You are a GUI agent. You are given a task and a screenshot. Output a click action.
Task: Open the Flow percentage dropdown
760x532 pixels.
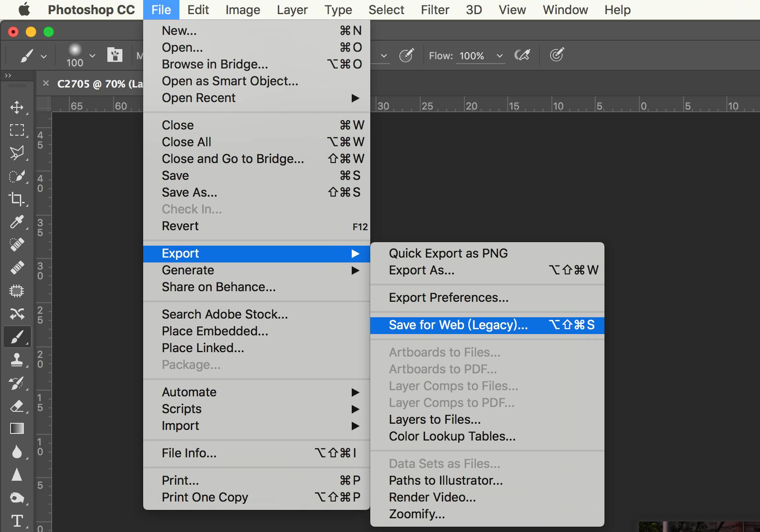tap(500, 56)
